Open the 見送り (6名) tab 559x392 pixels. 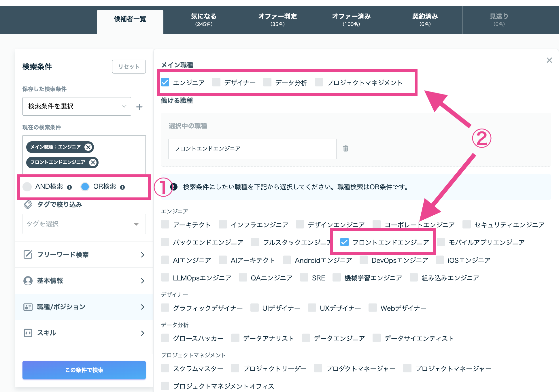[x=499, y=20]
